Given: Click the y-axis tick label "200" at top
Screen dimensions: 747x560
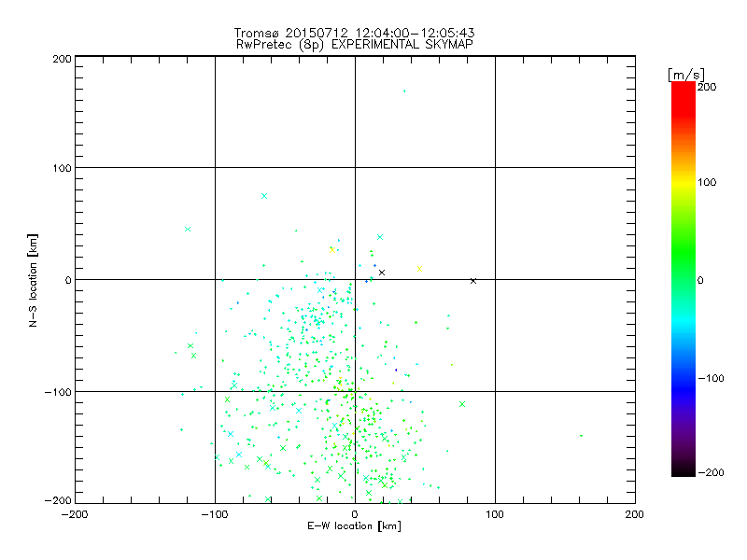Looking at the screenshot, I should pos(62,59).
